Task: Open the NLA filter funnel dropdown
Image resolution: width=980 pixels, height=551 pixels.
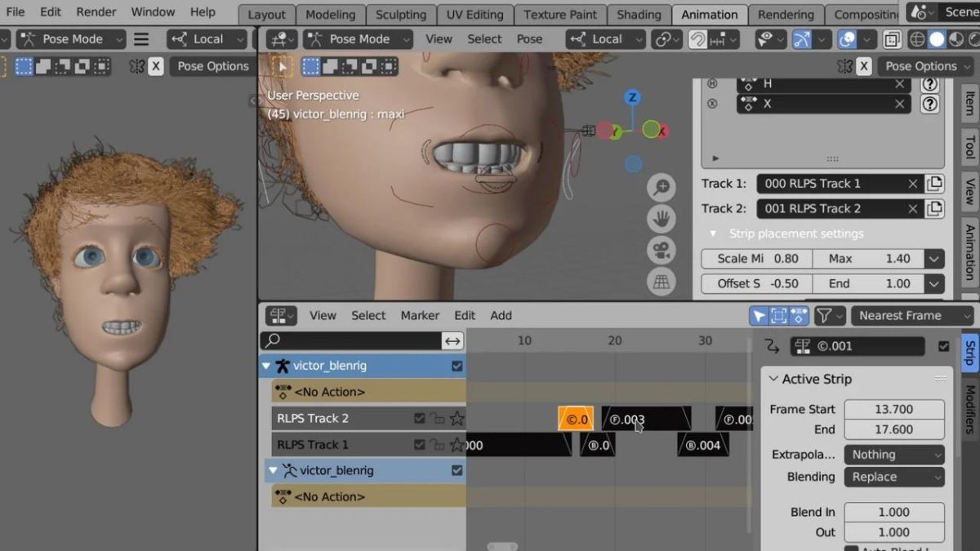Action: coord(830,315)
